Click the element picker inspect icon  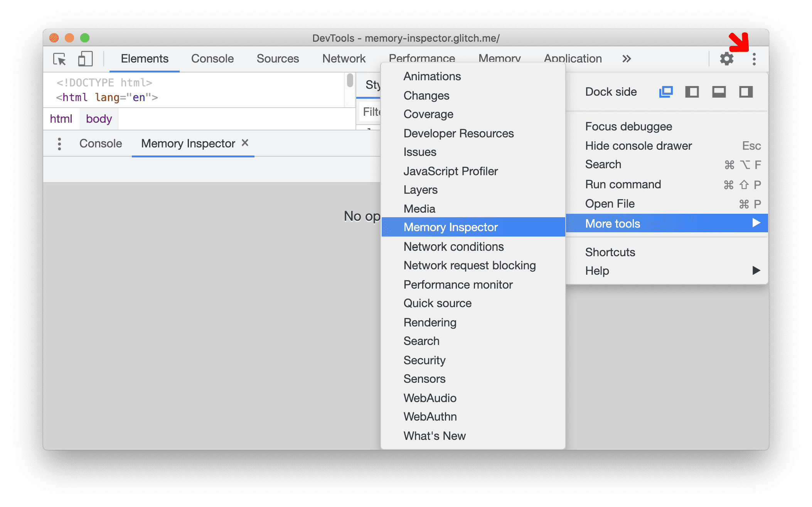point(59,58)
